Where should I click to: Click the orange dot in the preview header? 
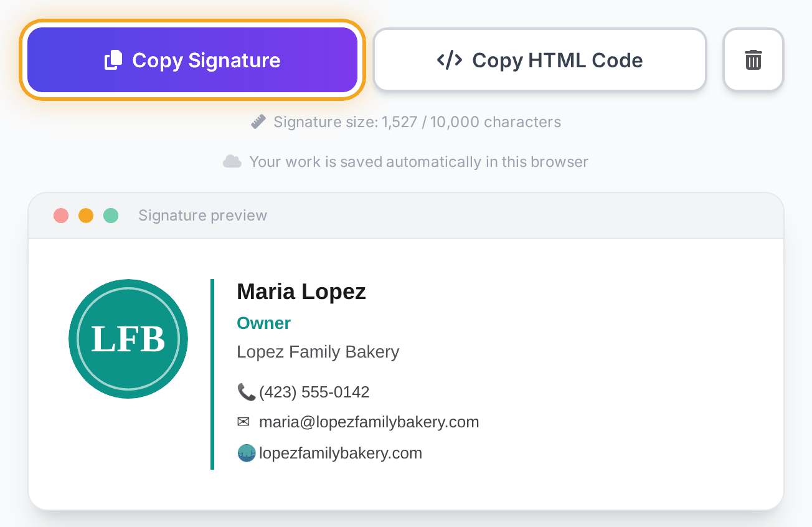(86, 216)
